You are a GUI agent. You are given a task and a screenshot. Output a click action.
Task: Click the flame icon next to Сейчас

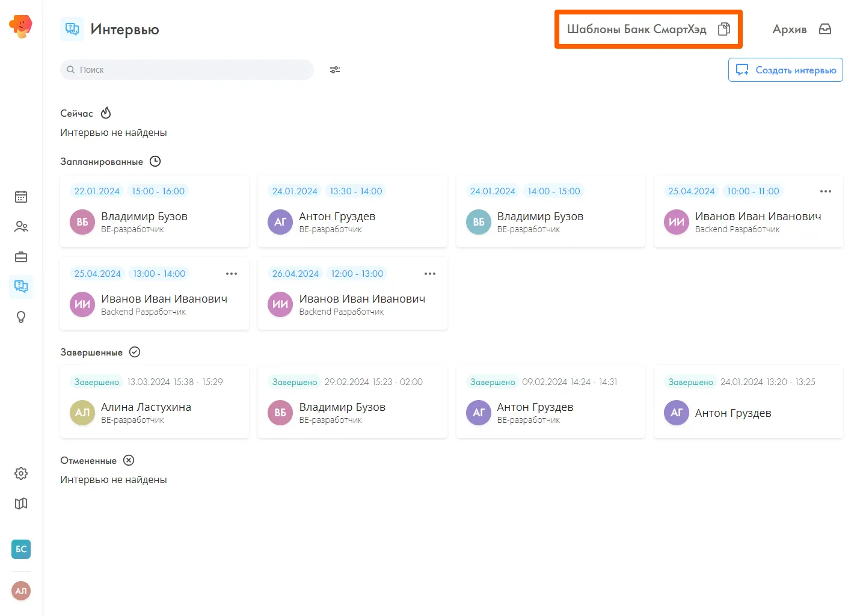106,113
